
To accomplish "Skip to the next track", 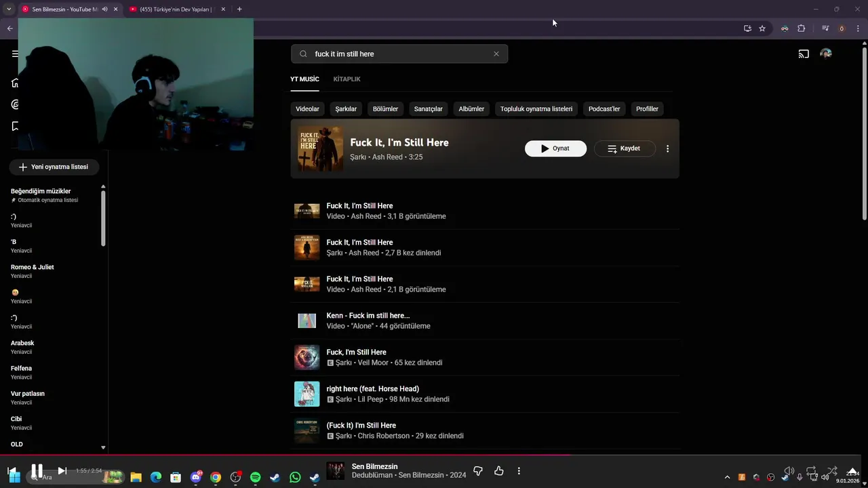I will pyautogui.click(x=62, y=470).
